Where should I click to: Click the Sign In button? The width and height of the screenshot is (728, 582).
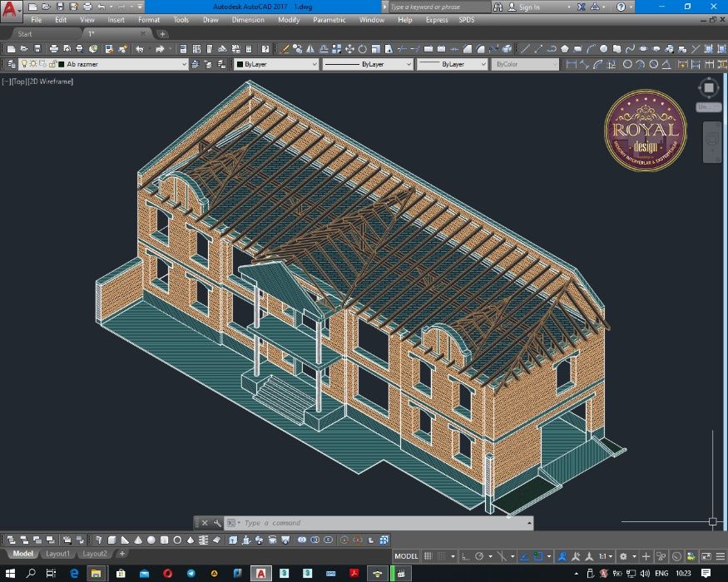[529, 7]
